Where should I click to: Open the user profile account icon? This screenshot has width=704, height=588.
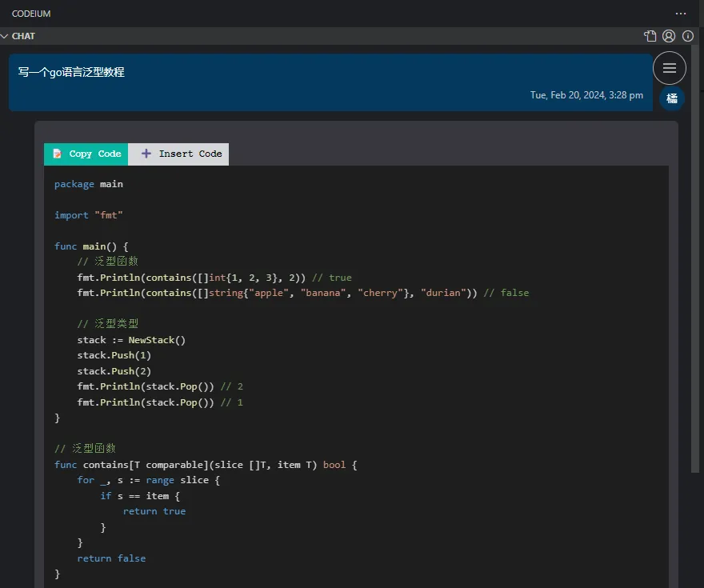click(669, 36)
